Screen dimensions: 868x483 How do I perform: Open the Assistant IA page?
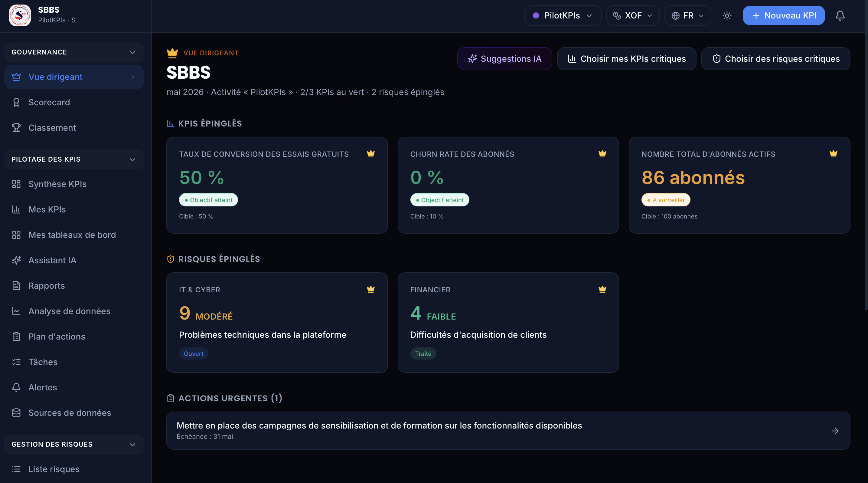74,260
